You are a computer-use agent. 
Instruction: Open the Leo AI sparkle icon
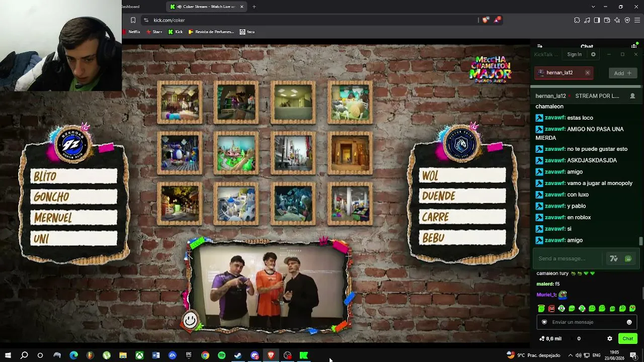tap(617, 20)
